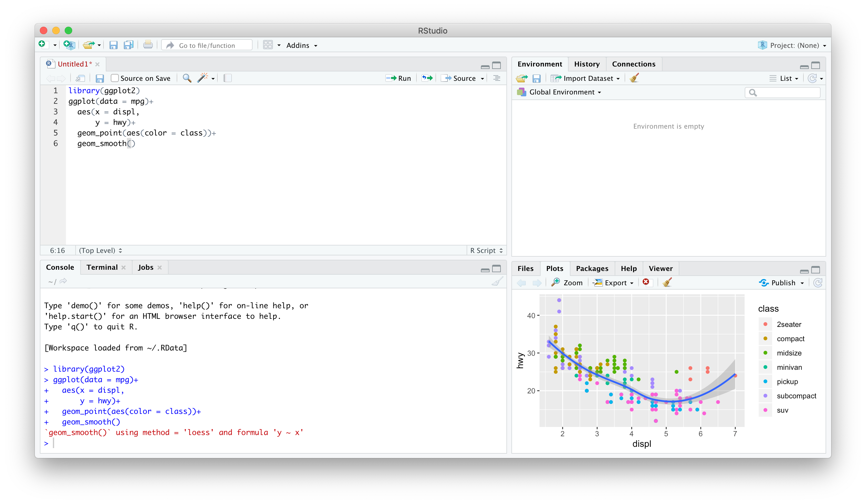The height and width of the screenshot is (504, 866).
Task: Click the find/replace magnifier in the editor
Action: tap(187, 78)
